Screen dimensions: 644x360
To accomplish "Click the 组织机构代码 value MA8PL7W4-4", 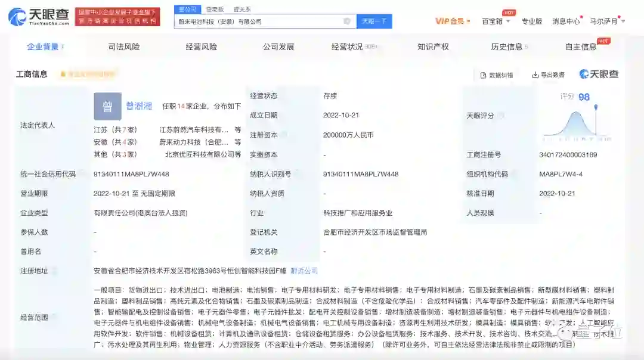I will click(561, 174).
